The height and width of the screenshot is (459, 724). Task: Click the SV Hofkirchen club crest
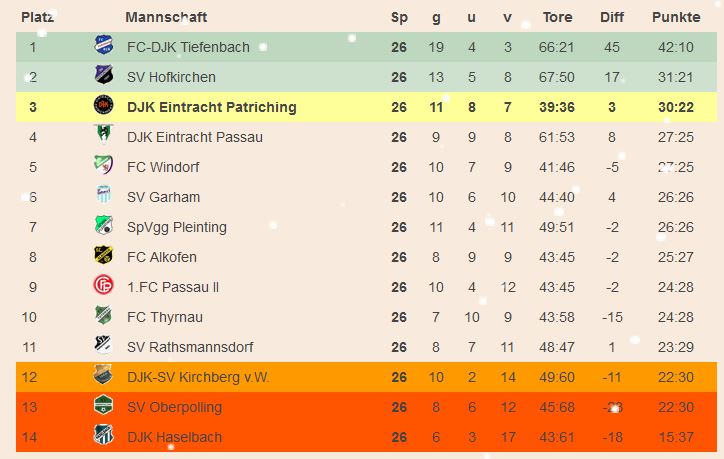click(103, 75)
